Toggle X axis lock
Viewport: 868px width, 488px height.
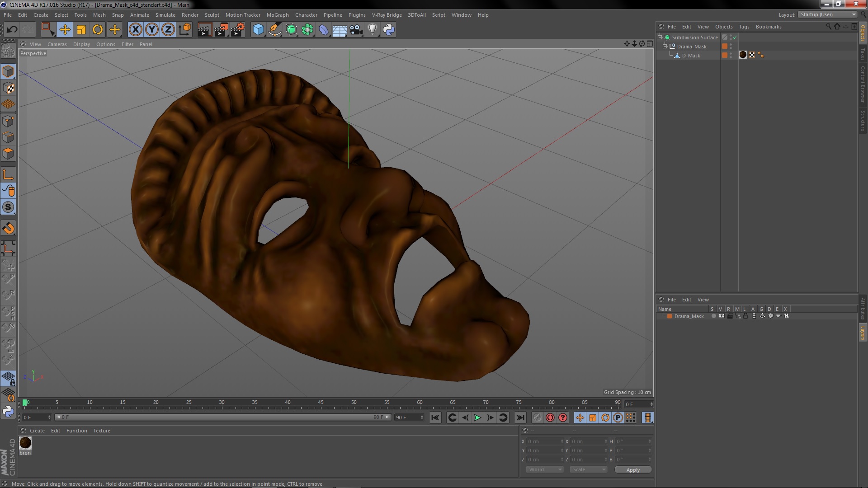[x=135, y=30]
